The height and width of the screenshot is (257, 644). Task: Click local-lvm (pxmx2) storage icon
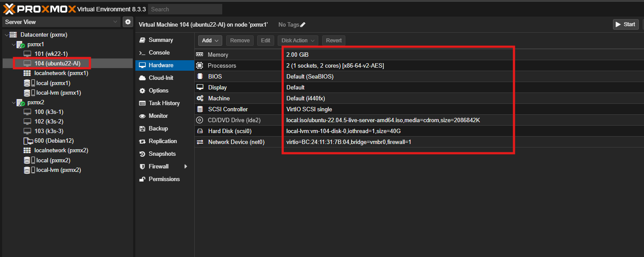[x=29, y=170]
